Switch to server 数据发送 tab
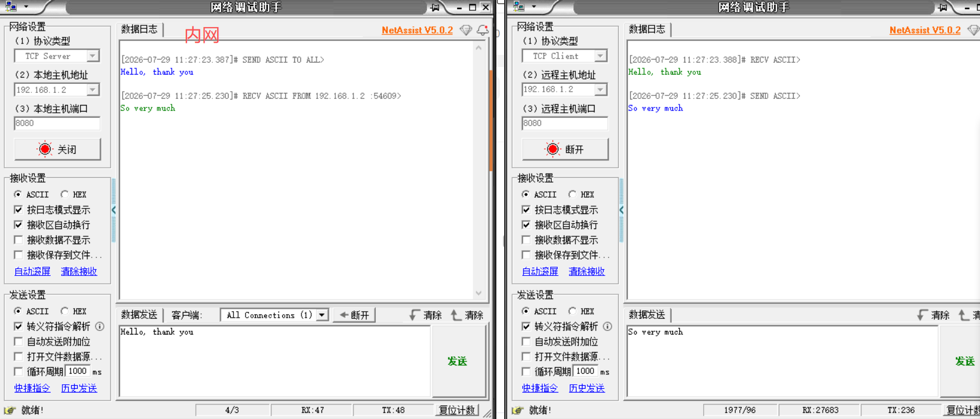This screenshot has width=980, height=419. (139, 315)
